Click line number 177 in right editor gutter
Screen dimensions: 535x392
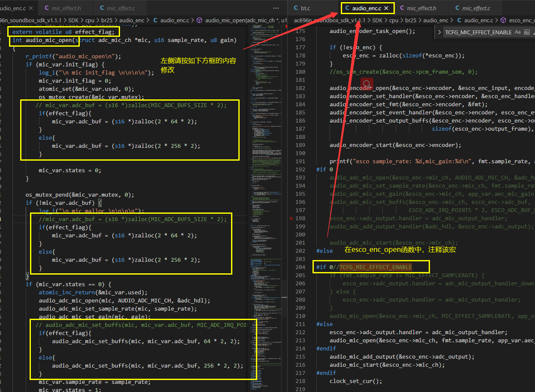(301, 48)
